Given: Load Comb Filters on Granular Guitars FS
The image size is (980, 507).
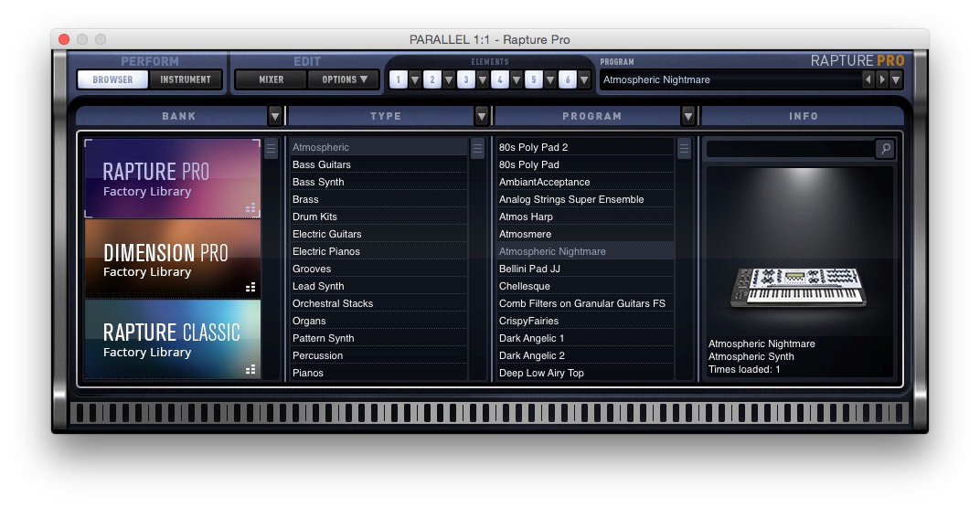Looking at the screenshot, I should click(x=585, y=303).
